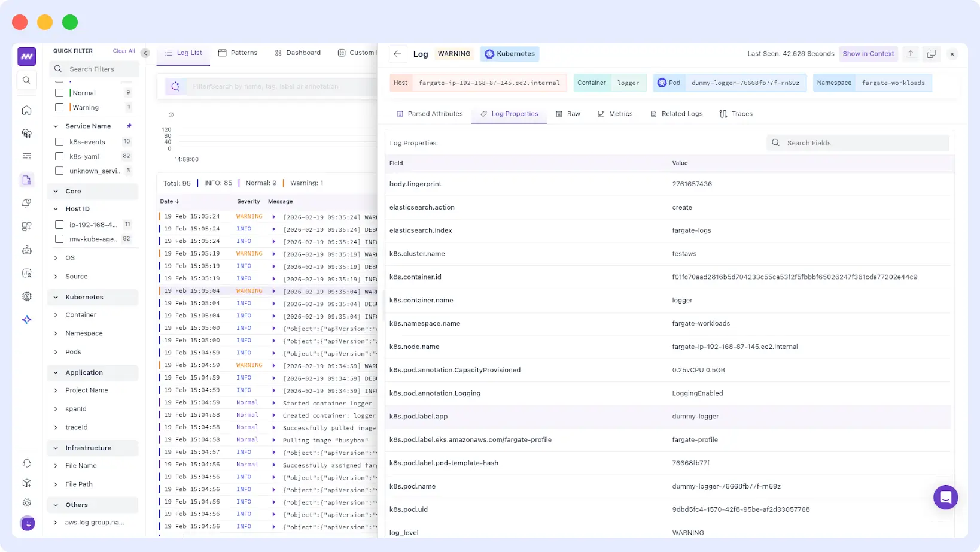
Task: Click the k8s.pod.label.app property row
Action: pos(668,417)
